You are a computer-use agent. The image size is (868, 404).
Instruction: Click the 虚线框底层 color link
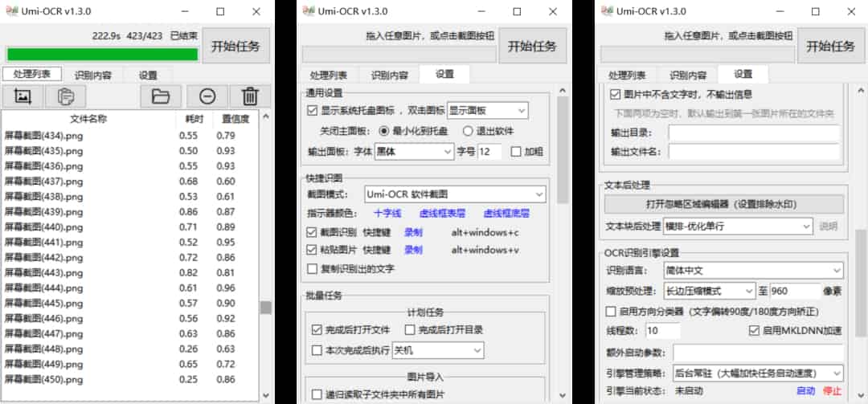(506, 214)
